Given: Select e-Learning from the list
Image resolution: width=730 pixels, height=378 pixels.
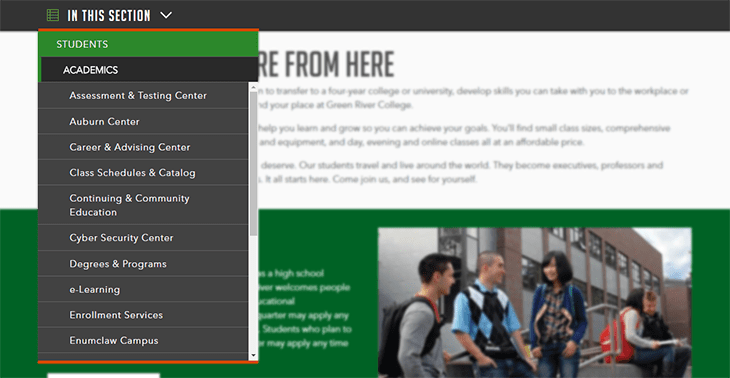Looking at the screenshot, I should click(143, 290).
